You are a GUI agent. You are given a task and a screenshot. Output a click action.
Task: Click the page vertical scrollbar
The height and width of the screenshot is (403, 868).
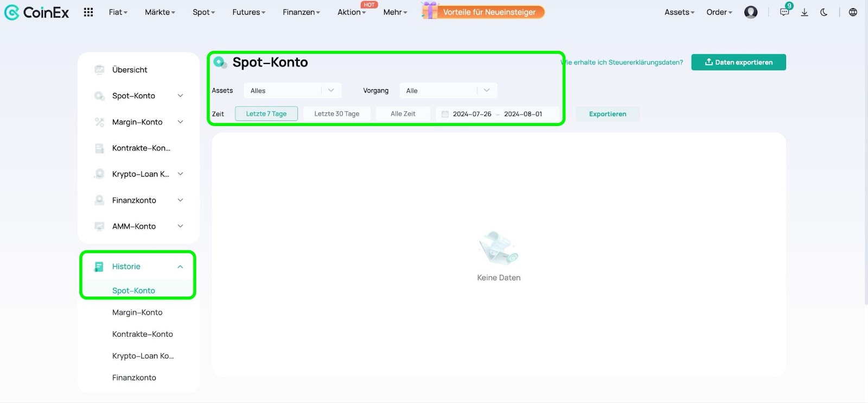click(865, 152)
